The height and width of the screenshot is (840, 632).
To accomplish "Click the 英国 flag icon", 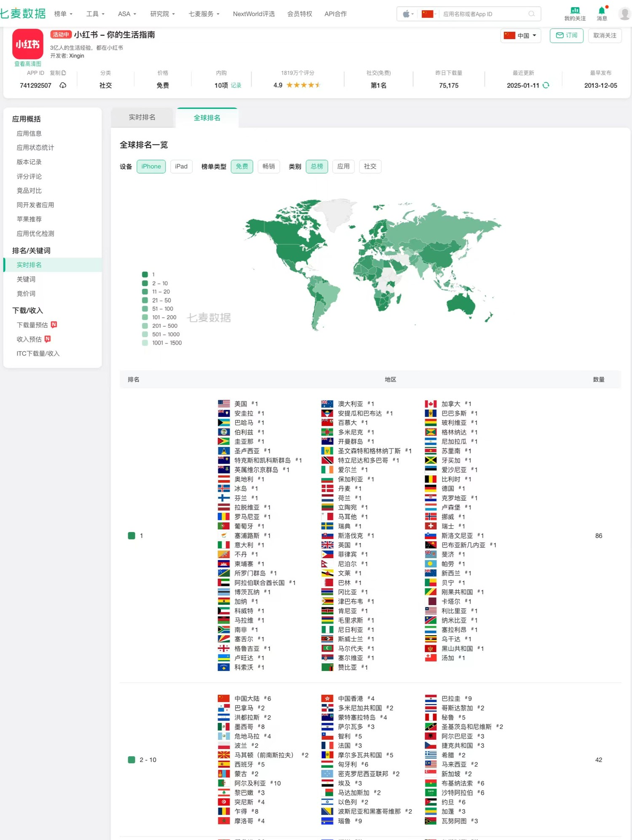I will (327, 545).
